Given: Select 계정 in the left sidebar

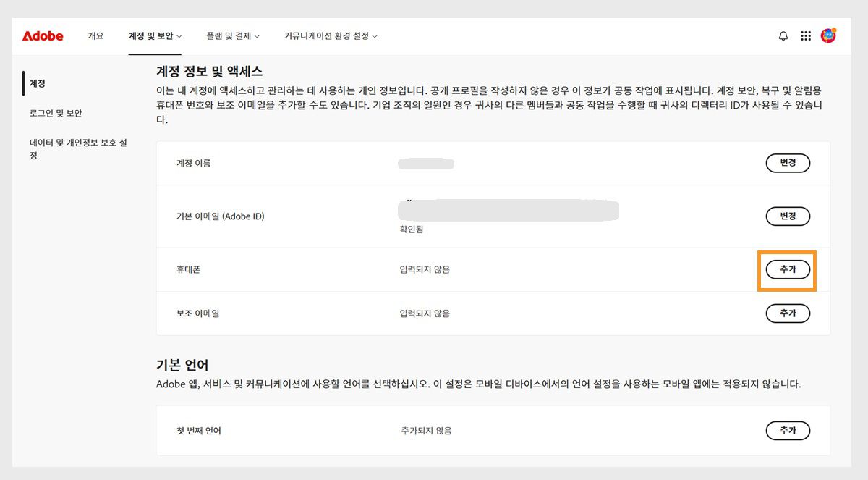Looking at the screenshot, I should point(37,83).
